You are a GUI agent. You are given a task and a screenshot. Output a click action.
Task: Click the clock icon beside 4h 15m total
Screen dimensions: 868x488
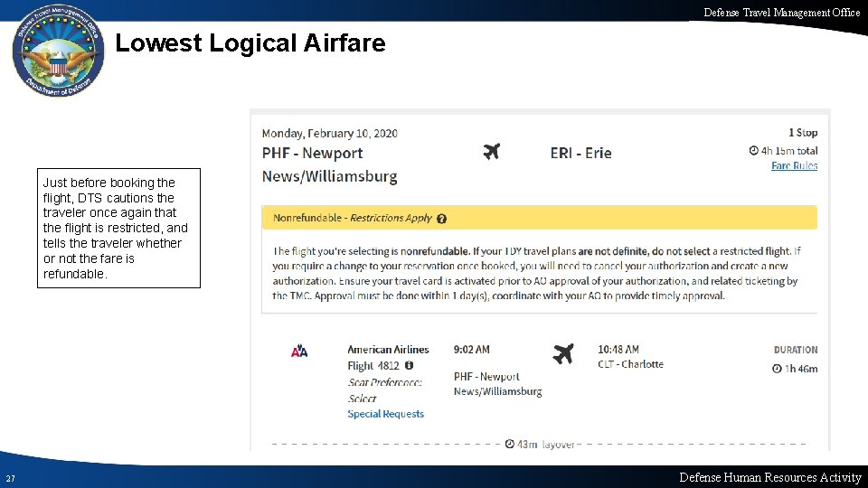754,151
